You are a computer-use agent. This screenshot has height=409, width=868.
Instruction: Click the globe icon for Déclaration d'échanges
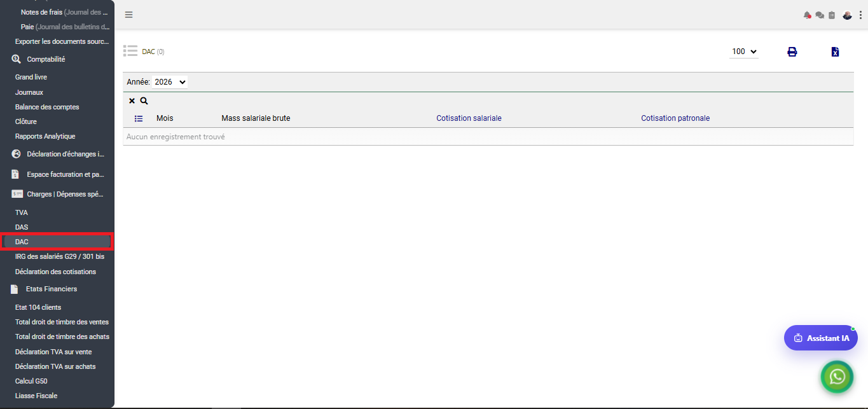(16, 154)
